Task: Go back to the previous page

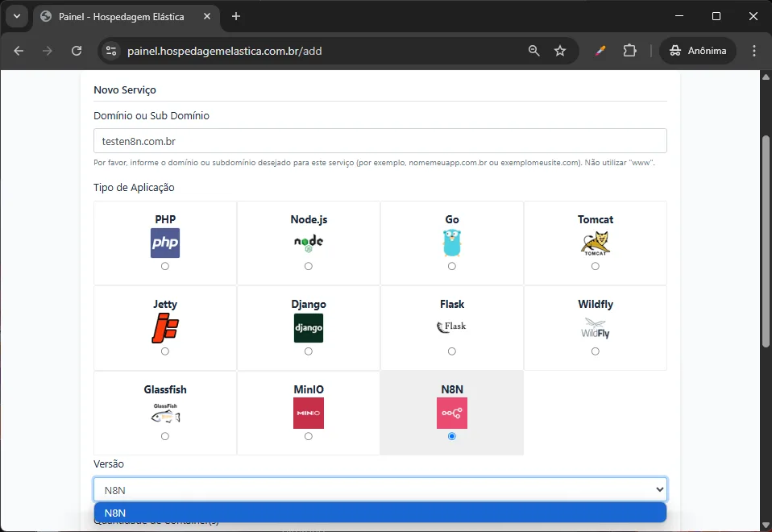Action: 19,51
